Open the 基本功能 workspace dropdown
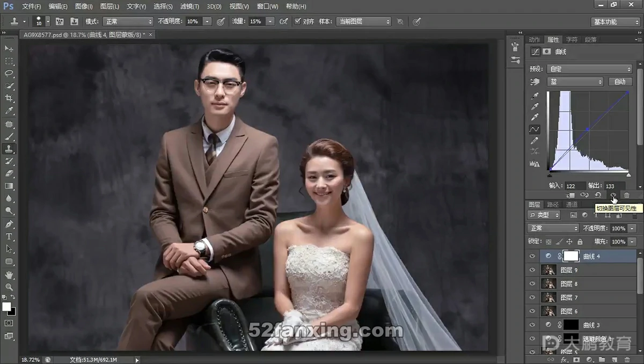Screen dimensions: 644x364 pyautogui.click(x=616, y=22)
